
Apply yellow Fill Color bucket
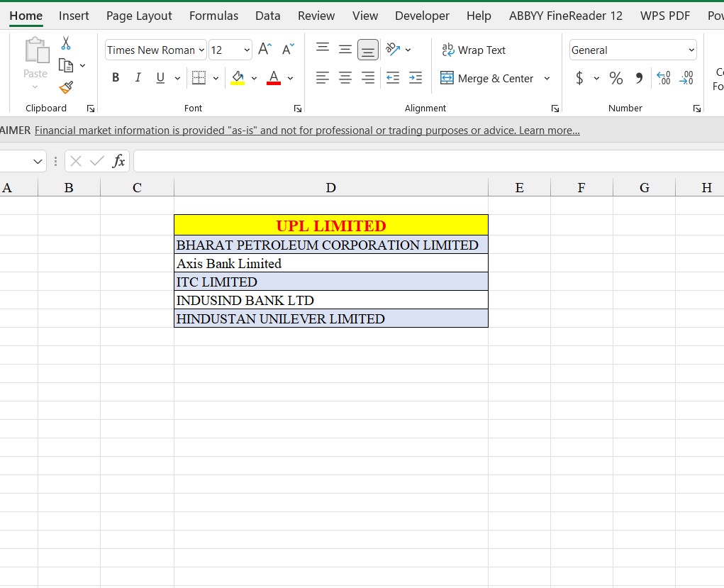click(238, 77)
